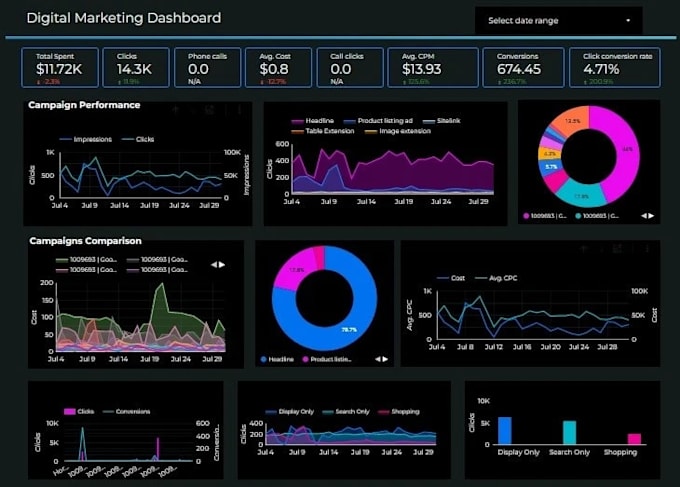Toggle Product listing ad legend entry
Viewport: 680px width, 487px height.
pos(378,121)
